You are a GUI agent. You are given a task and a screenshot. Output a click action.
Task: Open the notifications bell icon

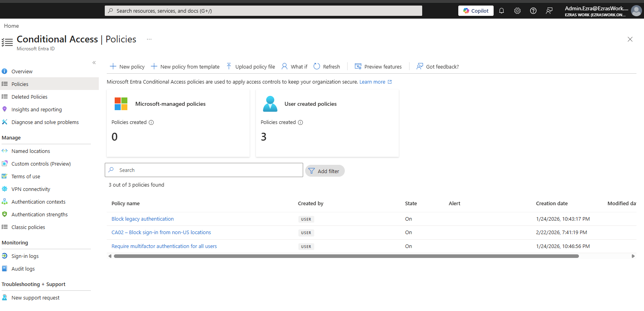(502, 11)
